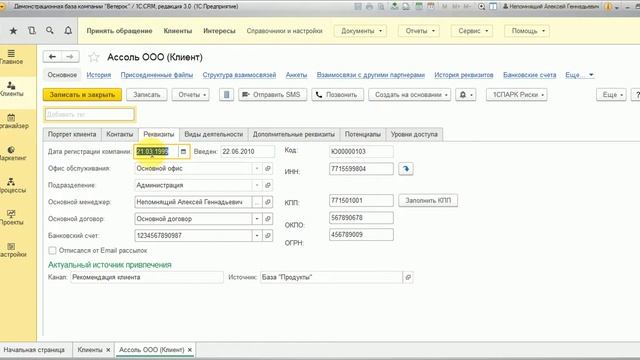Open Главное section in sidebar

point(11,57)
